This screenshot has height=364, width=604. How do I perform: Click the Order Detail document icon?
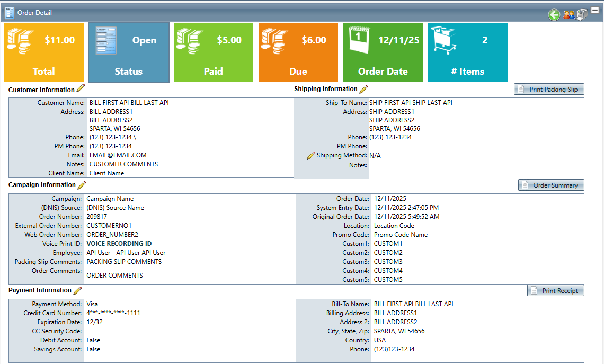pyautogui.click(x=10, y=13)
